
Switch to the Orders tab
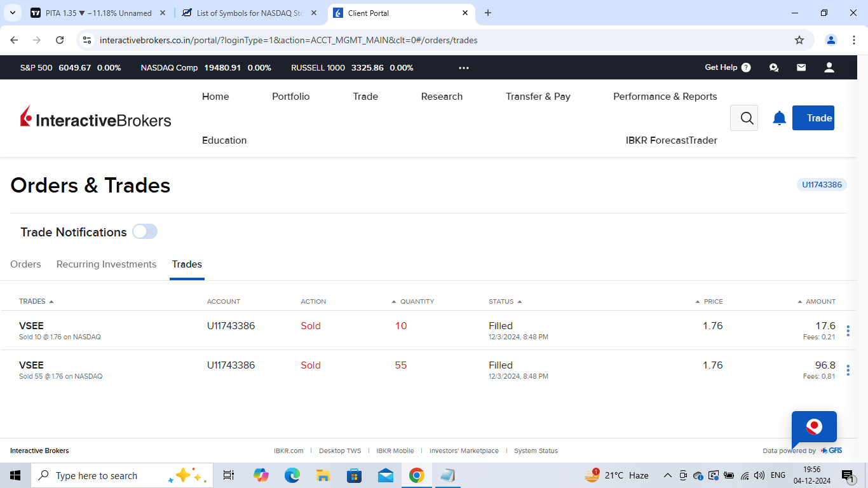[x=25, y=264]
